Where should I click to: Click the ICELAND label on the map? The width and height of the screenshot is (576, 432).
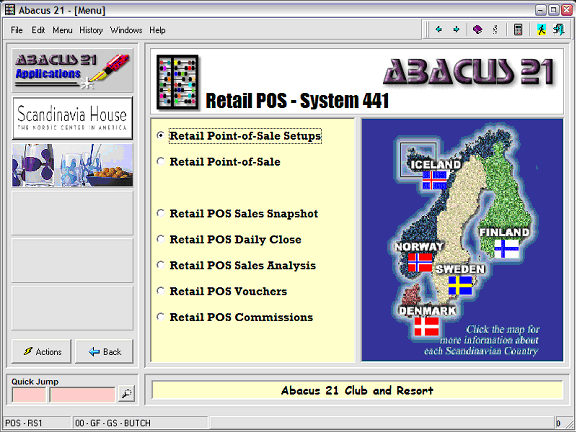pyautogui.click(x=436, y=165)
